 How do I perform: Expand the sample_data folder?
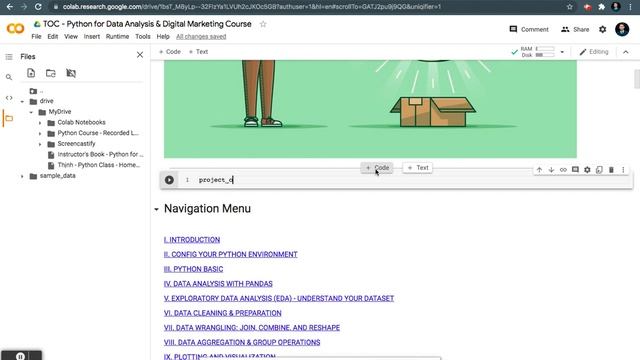pos(22,176)
